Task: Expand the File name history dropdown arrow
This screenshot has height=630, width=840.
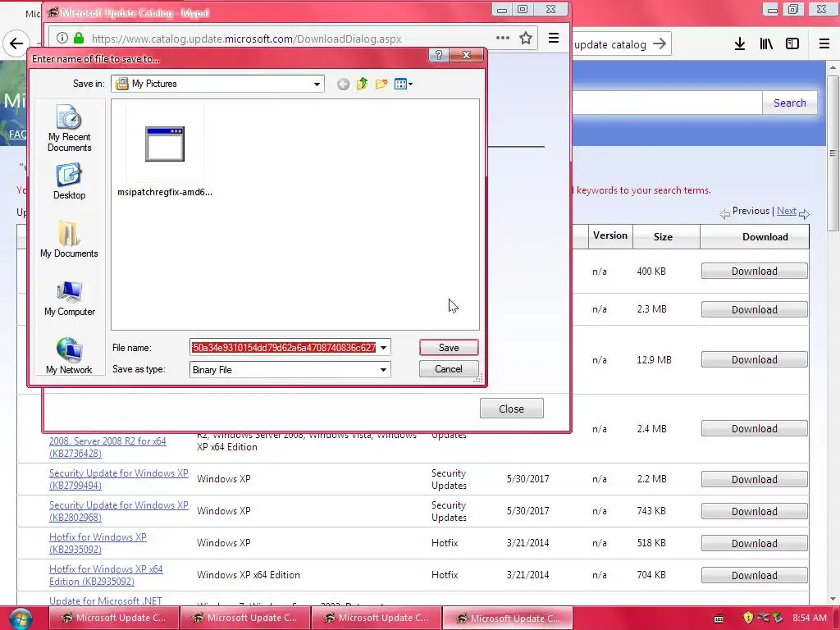Action: [x=384, y=348]
